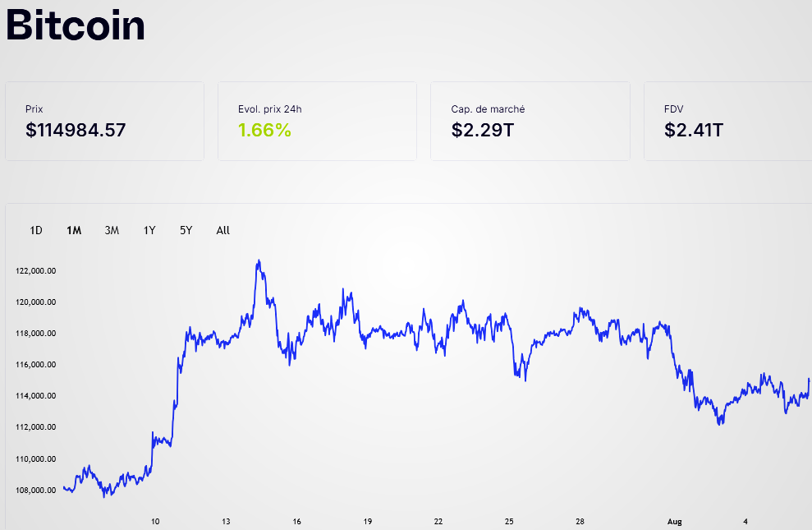
Task: Click the date label 10 on x-axis
Action: 155,522
